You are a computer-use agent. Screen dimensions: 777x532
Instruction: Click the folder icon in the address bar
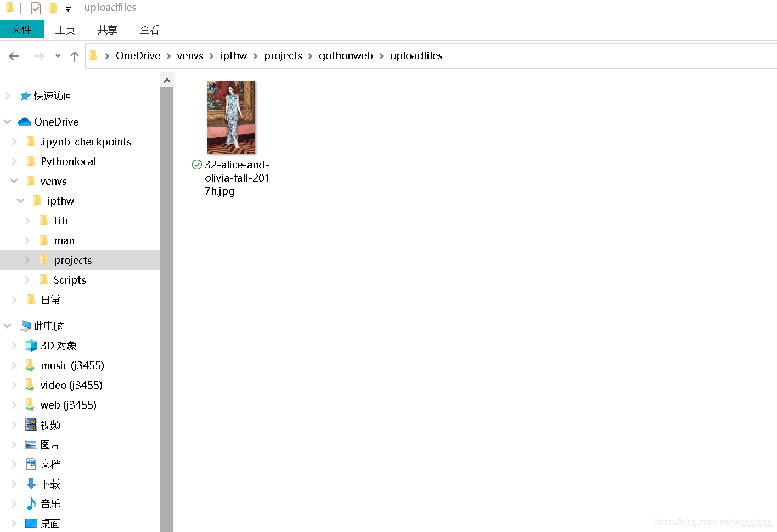[x=93, y=55]
